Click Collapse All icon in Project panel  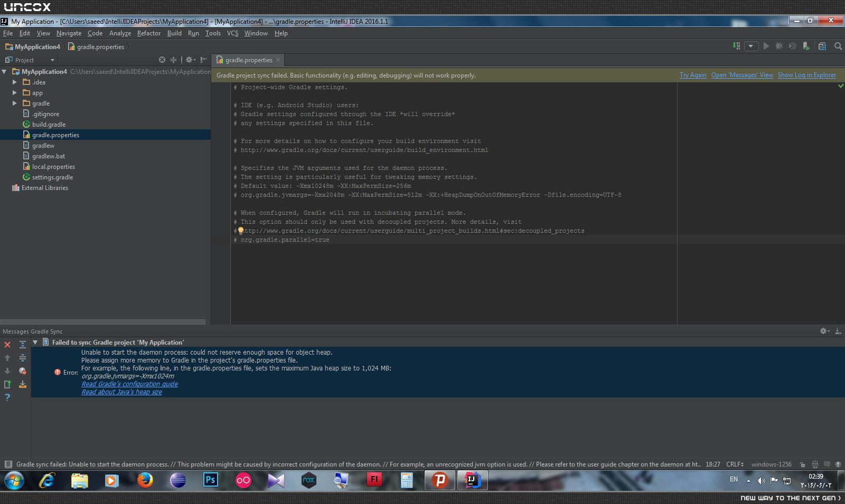coord(173,60)
